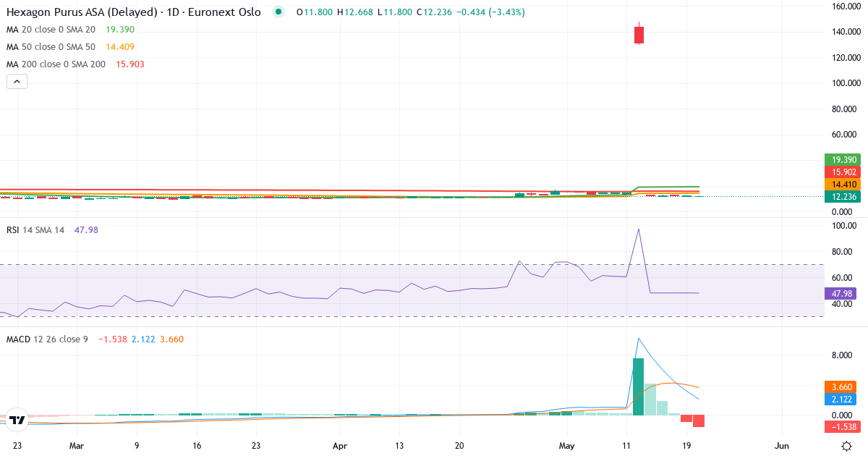The width and height of the screenshot is (868, 456).
Task: Click the TradingView logo icon
Action: click(x=17, y=419)
